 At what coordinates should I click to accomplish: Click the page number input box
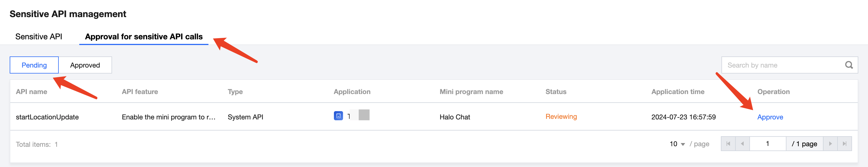[x=767, y=144]
